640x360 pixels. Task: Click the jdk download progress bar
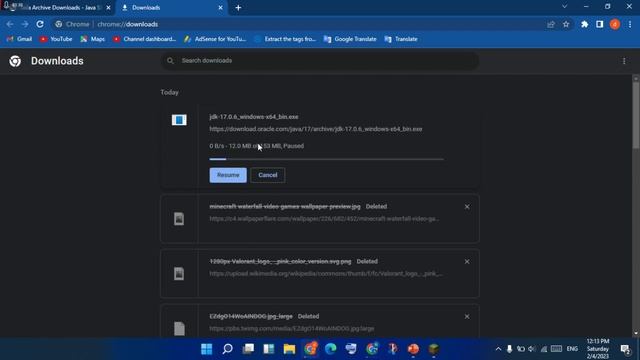[x=326, y=159]
